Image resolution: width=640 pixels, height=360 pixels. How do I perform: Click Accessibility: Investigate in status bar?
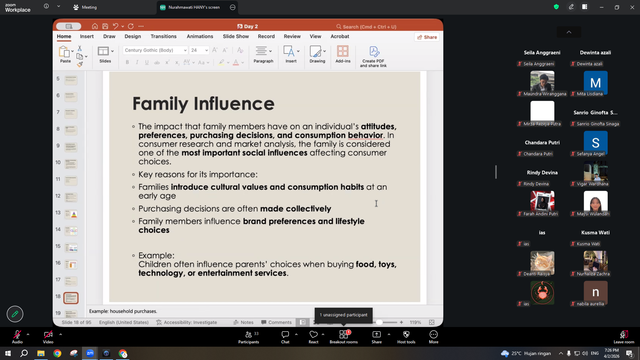click(x=187, y=322)
